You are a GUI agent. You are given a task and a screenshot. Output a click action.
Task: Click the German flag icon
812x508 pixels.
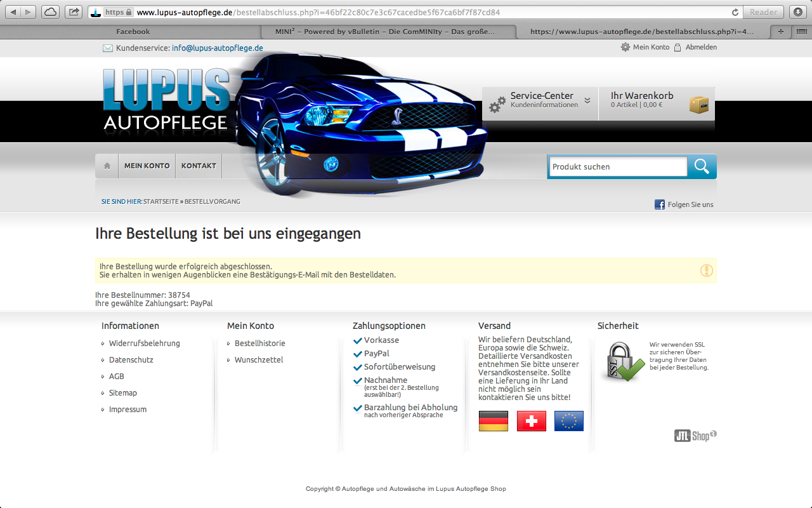click(x=494, y=421)
